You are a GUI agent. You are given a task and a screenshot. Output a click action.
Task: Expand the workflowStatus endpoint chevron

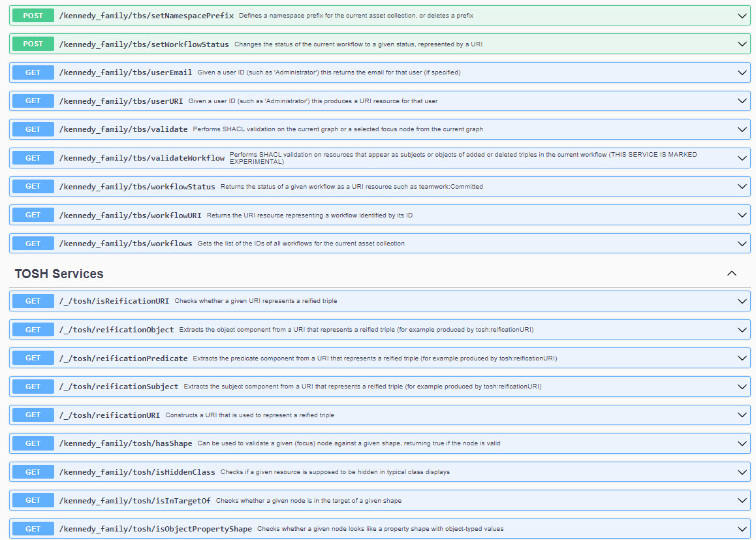coord(742,187)
